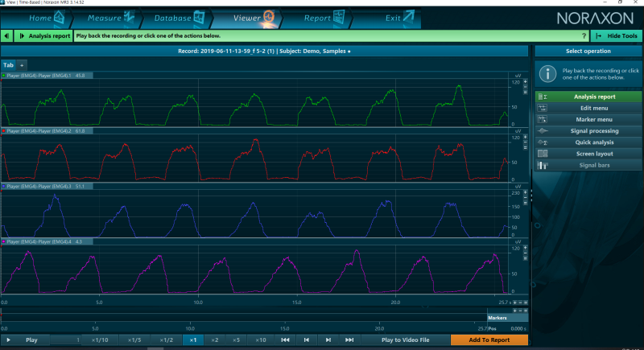Zoom in EMG4.2 amplitude with plus
644x350 pixels.
click(526, 137)
